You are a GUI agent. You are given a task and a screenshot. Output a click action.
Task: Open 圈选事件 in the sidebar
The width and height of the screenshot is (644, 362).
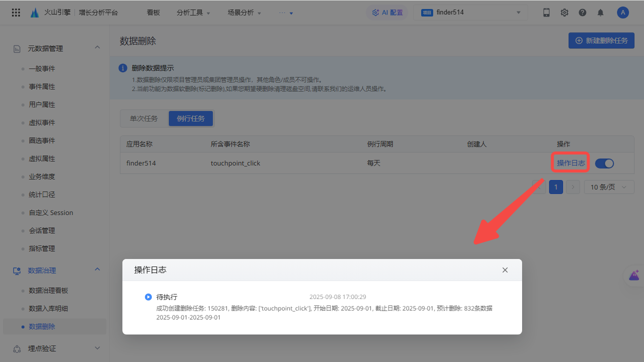(42, 140)
